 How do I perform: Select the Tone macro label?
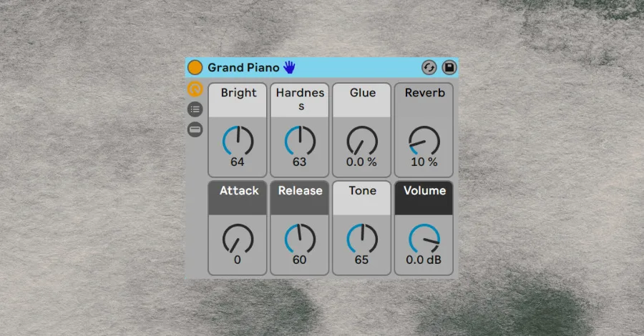[362, 190]
